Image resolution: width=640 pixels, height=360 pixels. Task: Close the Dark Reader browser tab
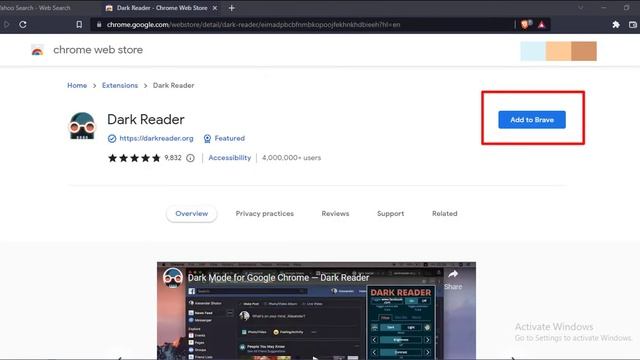tap(215, 8)
